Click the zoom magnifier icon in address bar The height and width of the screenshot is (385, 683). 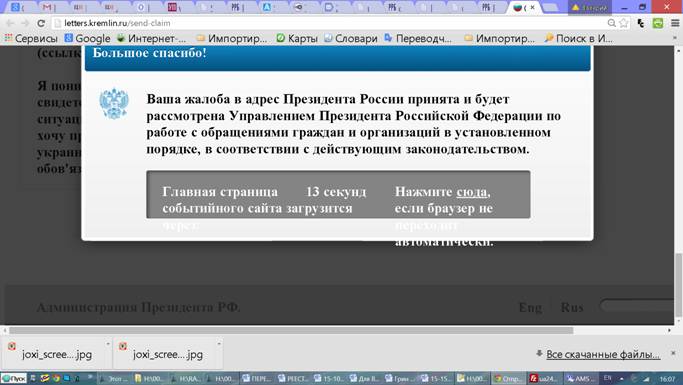(x=612, y=23)
